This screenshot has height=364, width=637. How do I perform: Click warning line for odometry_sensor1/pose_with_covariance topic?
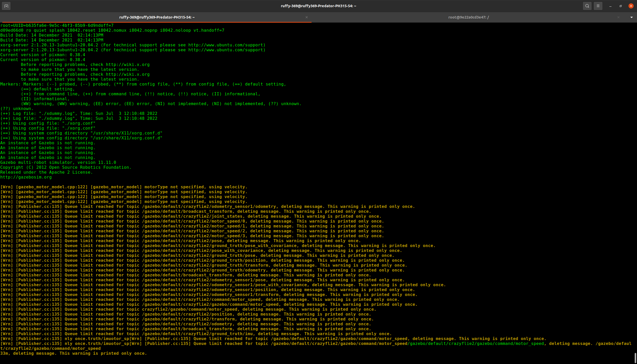(223, 285)
